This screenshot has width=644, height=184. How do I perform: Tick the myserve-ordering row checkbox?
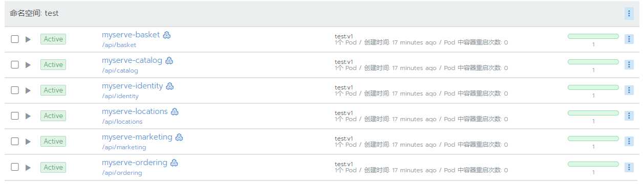(15, 167)
